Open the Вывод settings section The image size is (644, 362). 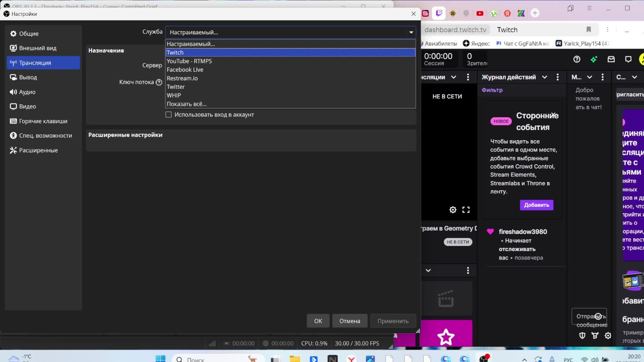pos(28,77)
